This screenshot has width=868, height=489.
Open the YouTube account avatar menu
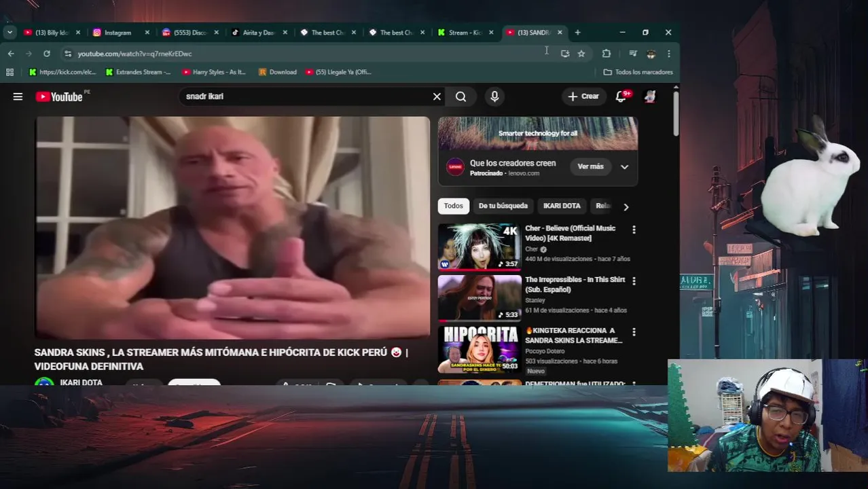pyautogui.click(x=650, y=96)
